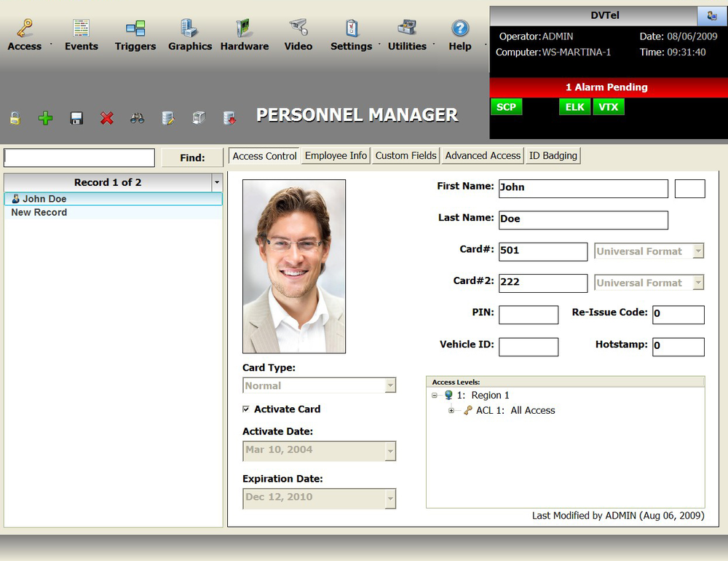Add a new record with green plus
Image resolution: width=728 pixels, height=561 pixels.
point(45,118)
